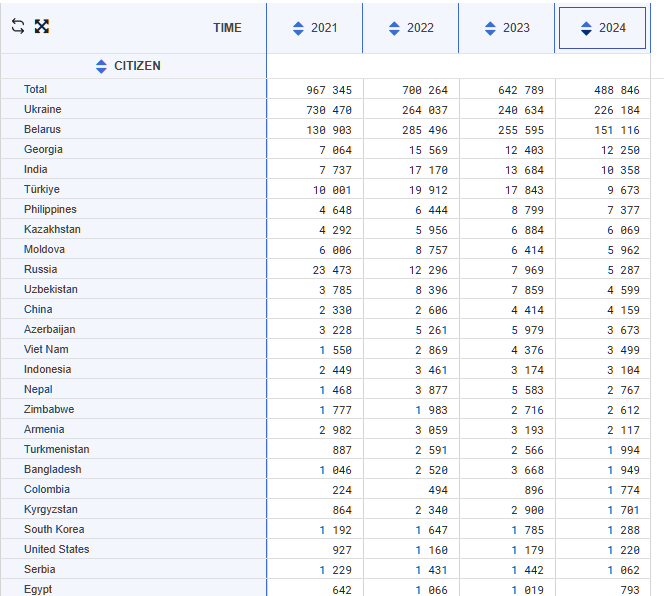Click Belarus 2022 value 285 496
The width and height of the screenshot is (664, 596).
424,130
